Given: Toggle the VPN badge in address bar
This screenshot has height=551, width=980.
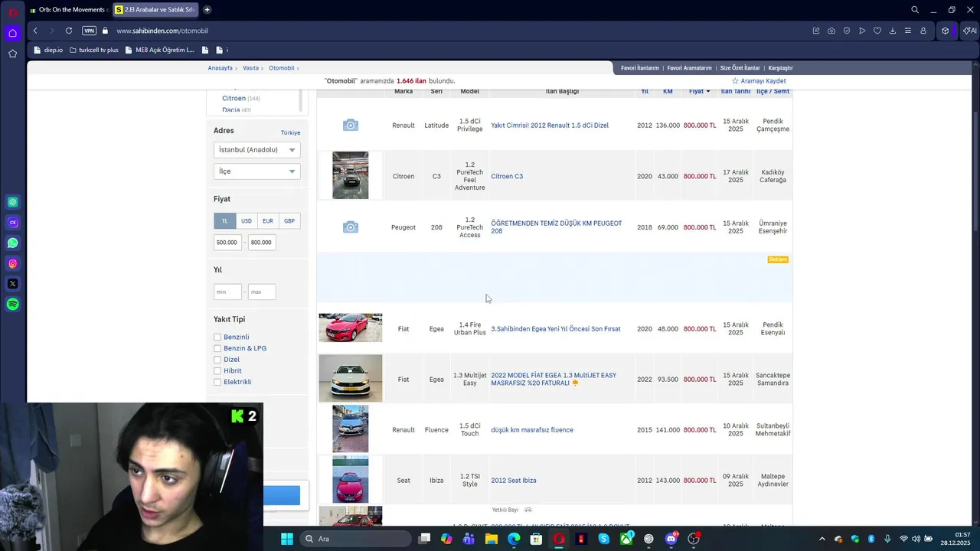Looking at the screenshot, I should click(x=89, y=31).
